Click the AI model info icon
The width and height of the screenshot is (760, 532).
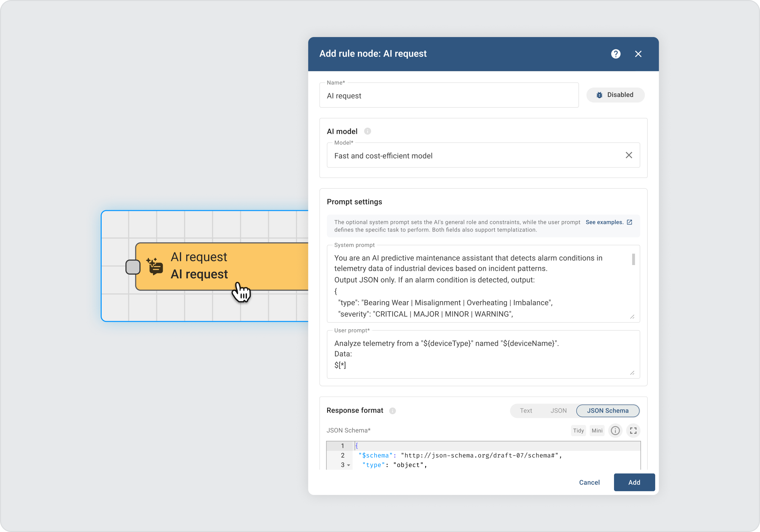click(367, 131)
